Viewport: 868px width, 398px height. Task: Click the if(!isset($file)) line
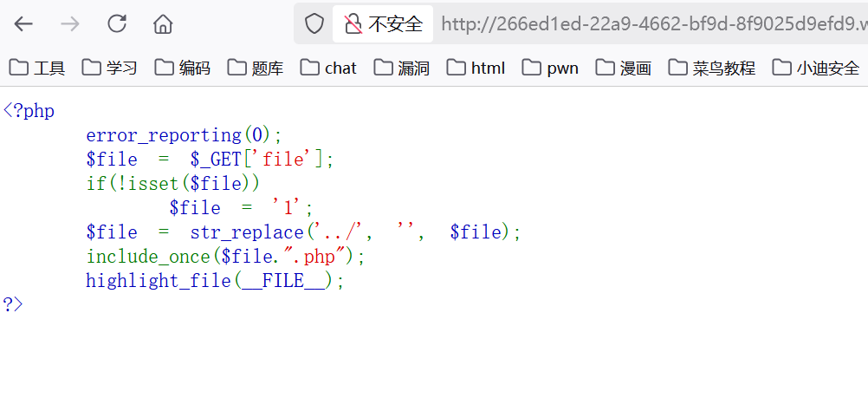[x=172, y=184]
